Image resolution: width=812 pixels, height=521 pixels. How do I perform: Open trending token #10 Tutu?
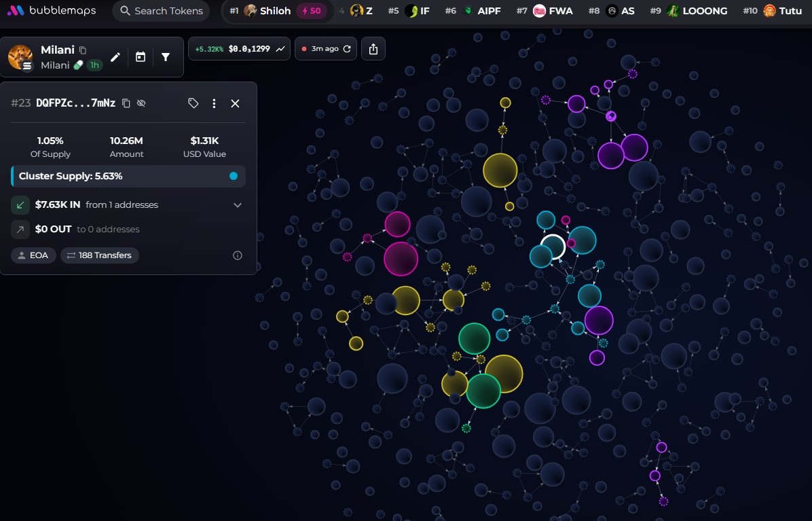tap(773, 11)
